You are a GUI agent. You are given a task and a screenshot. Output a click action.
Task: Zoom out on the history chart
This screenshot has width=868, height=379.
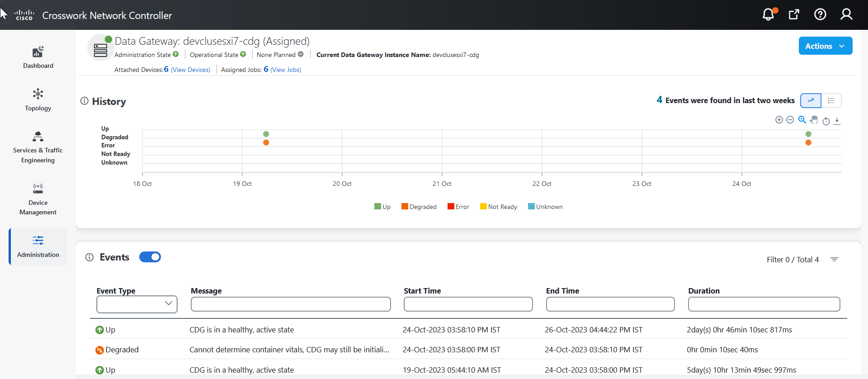[x=790, y=120]
